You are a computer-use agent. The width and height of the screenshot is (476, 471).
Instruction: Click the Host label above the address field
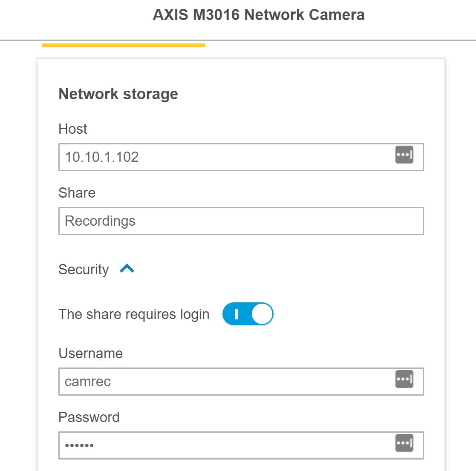pos(73,129)
